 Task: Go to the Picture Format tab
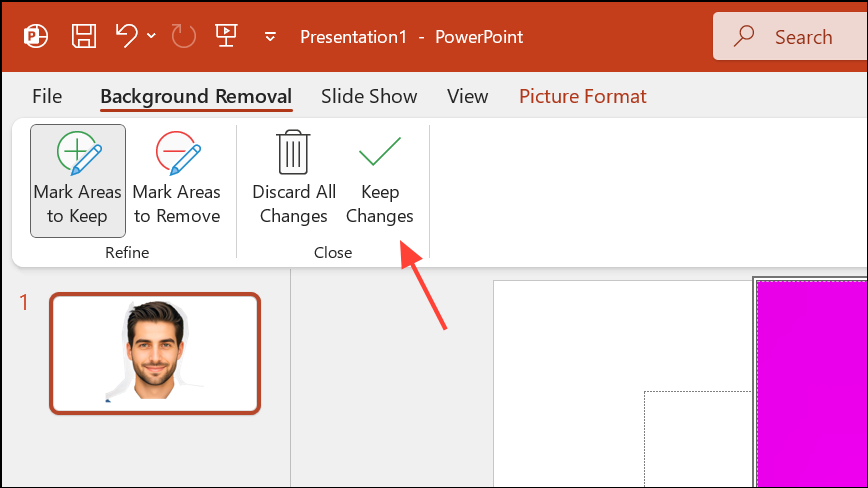point(582,97)
